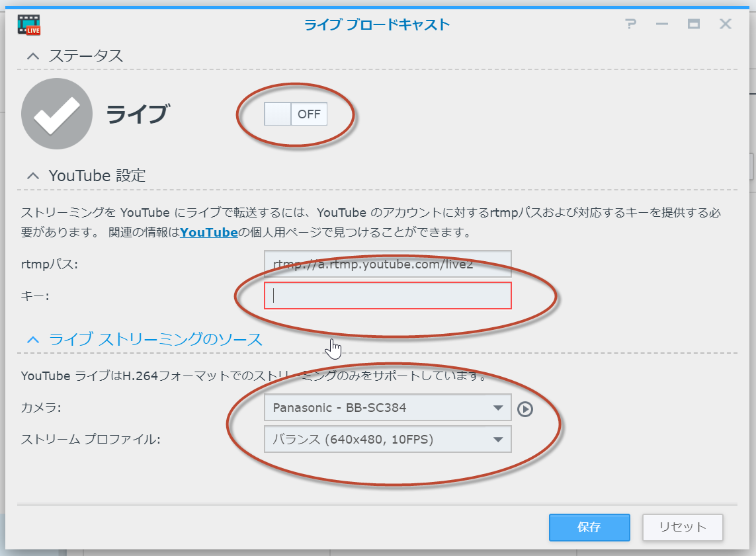The height and width of the screenshot is (556, 756).
Task: Toggle the ライブ switch from OFF
Action: pyautogui.click(x=296, y=114)
